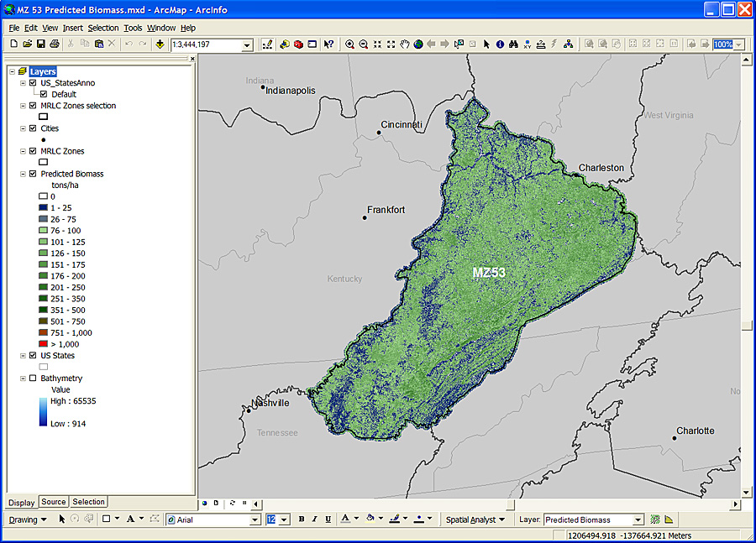Select the Zoom In tool
Image resolution: width=756 pixels, height=543 pixels.
tap(350, 44)
